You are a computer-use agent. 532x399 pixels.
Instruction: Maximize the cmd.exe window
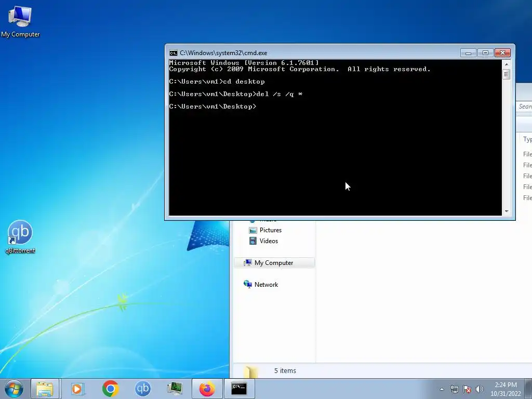click(485, 53)
